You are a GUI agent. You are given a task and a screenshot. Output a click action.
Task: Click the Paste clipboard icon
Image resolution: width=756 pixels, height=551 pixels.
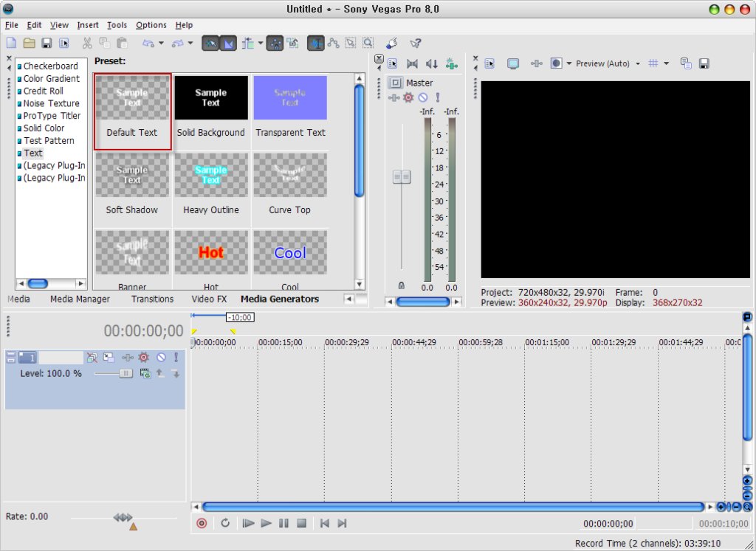coord(123,43)
